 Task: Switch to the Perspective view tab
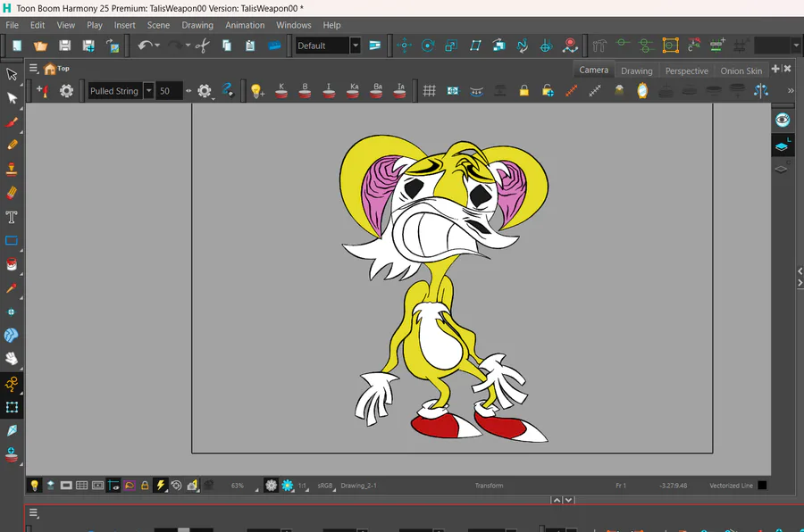tap(687, 71)
